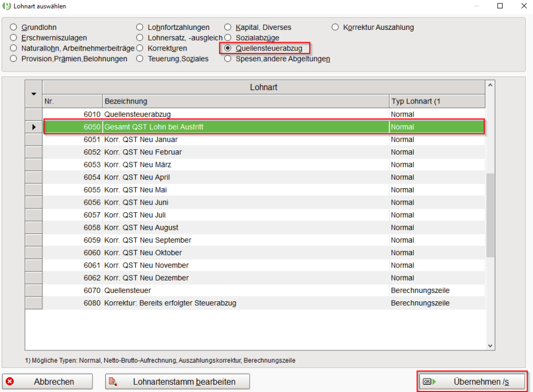Viewport: 533px width, 392px height.
Task: Click the app logo in title bar
Action: (7, 6)
